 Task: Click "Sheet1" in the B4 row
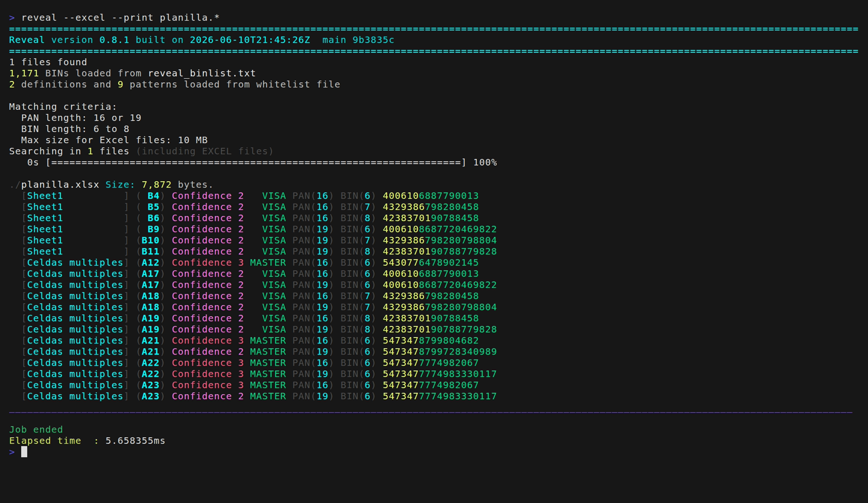(x=45, y=196)
